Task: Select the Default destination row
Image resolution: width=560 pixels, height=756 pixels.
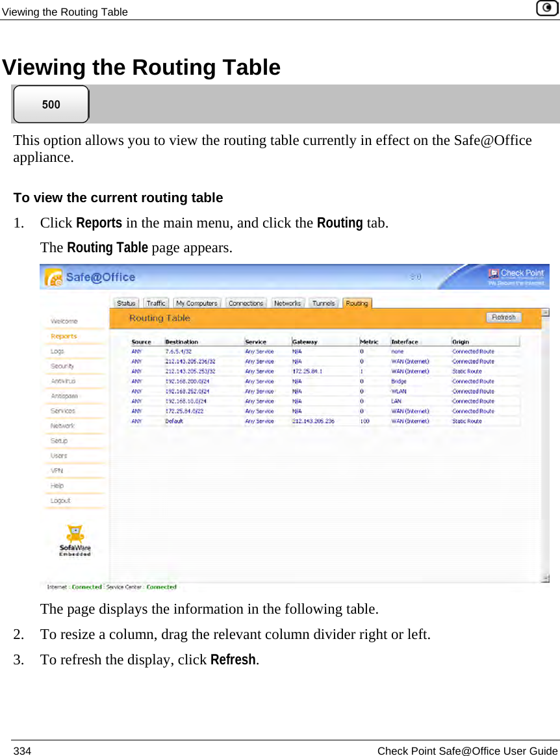Action: click(x=325, y=421)
